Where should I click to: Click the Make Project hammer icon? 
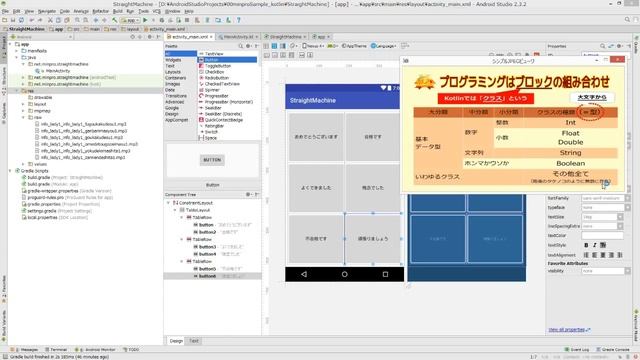click(x=115, y=20)
